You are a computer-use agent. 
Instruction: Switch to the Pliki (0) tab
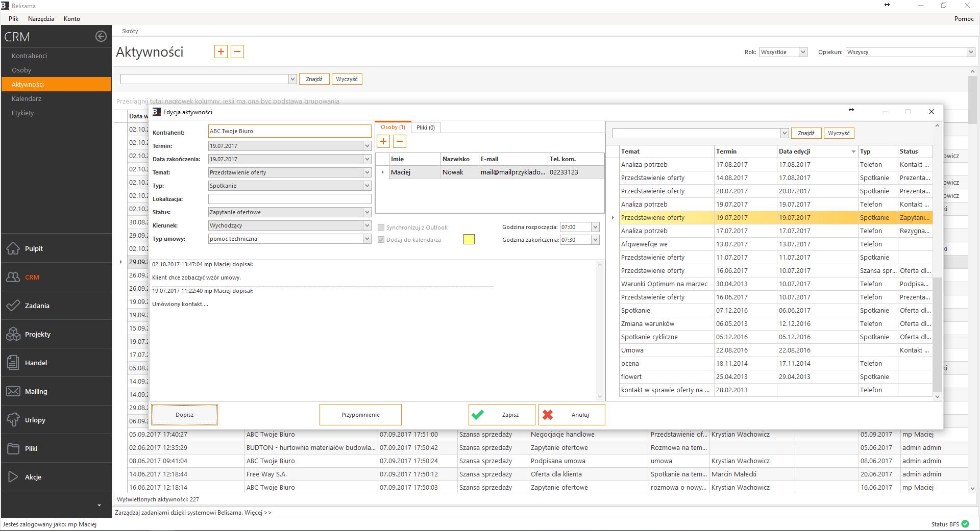point(425,128)
